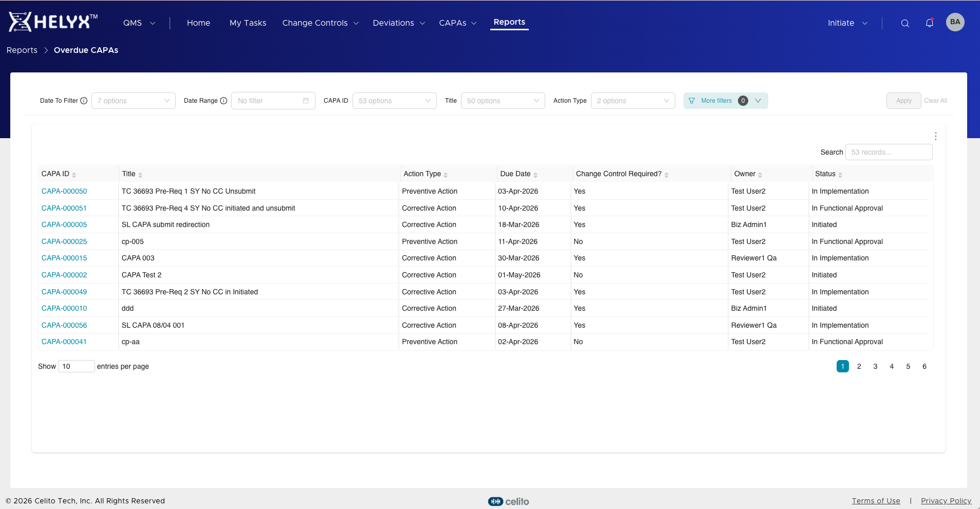Click current page 1 button
The image size is (980, 509).
843,366
